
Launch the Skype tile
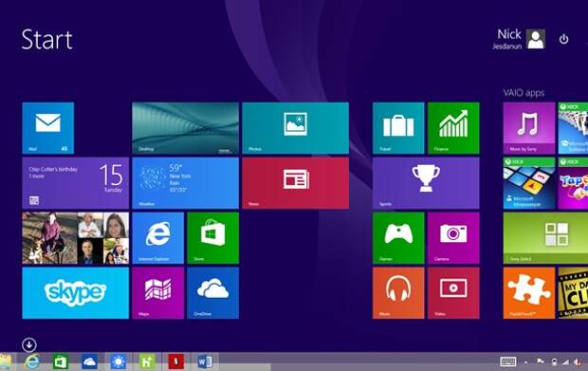[75, 293]
